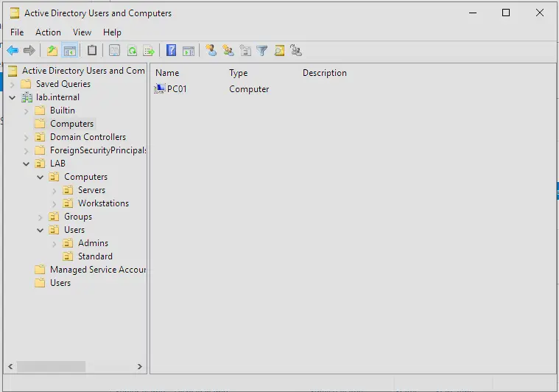Screen dimensions: 559x392
Task: Click the Saved Queries folder icon
Action: point(26,84)
